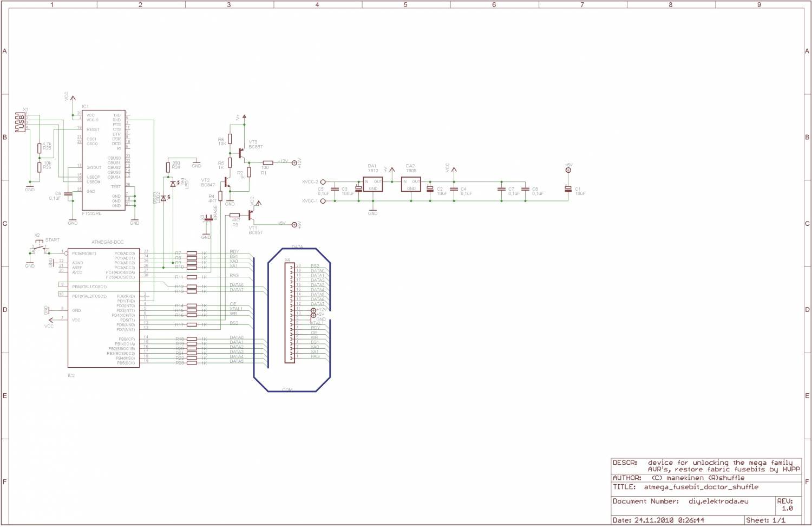Image resolution: width=812 pixels, height=527 pixels.
Task: Click the title 'atmega_fusebit_doctor_shuffle'
Action: click(701, 487)
